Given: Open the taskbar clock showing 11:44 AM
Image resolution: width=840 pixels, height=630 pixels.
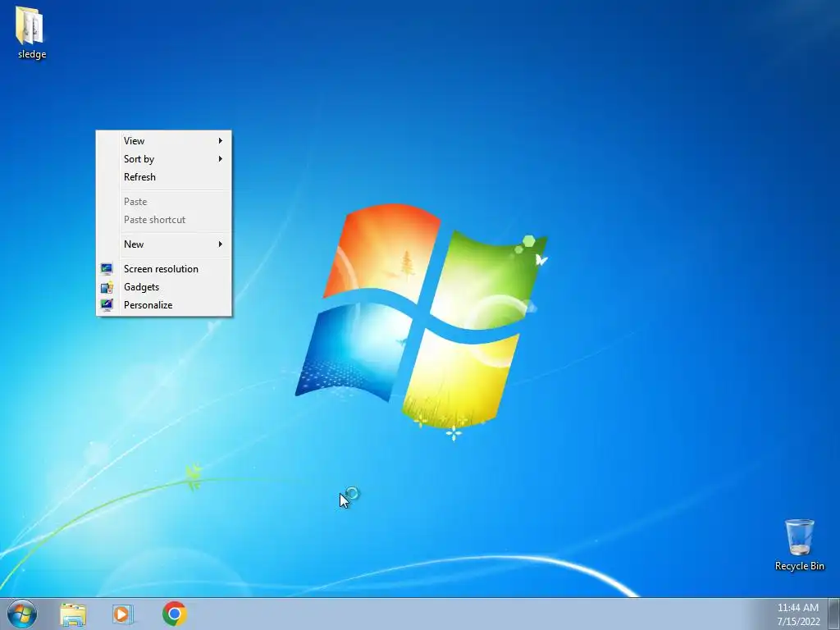Looking at the screenshot, I should [798, 614].
